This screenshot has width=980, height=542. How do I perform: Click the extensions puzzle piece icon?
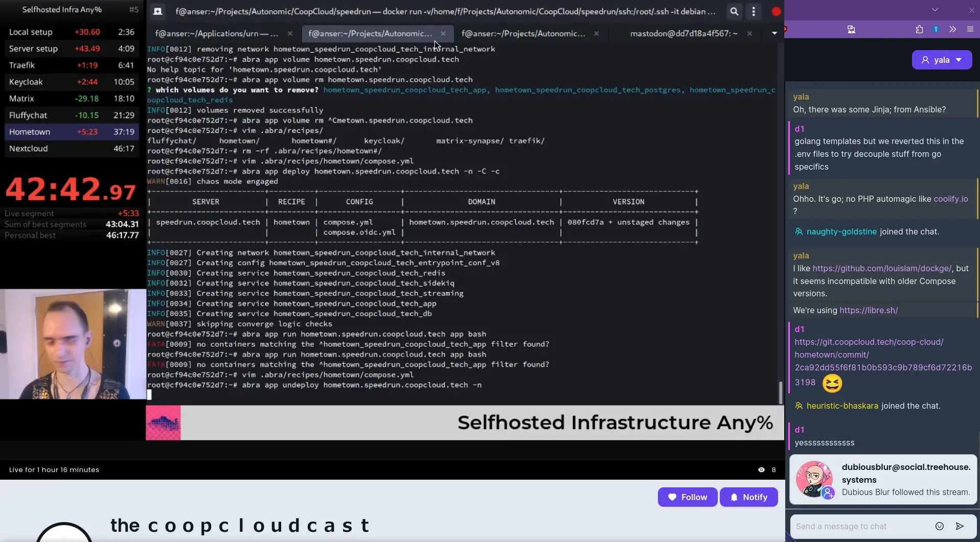pos(919,30)
